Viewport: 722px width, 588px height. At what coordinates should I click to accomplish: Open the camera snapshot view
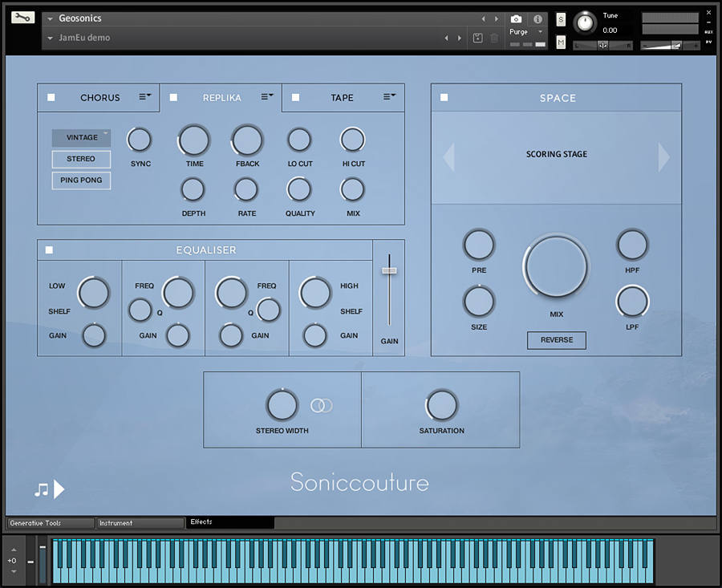pyautogui.click(x=516, y=19)
